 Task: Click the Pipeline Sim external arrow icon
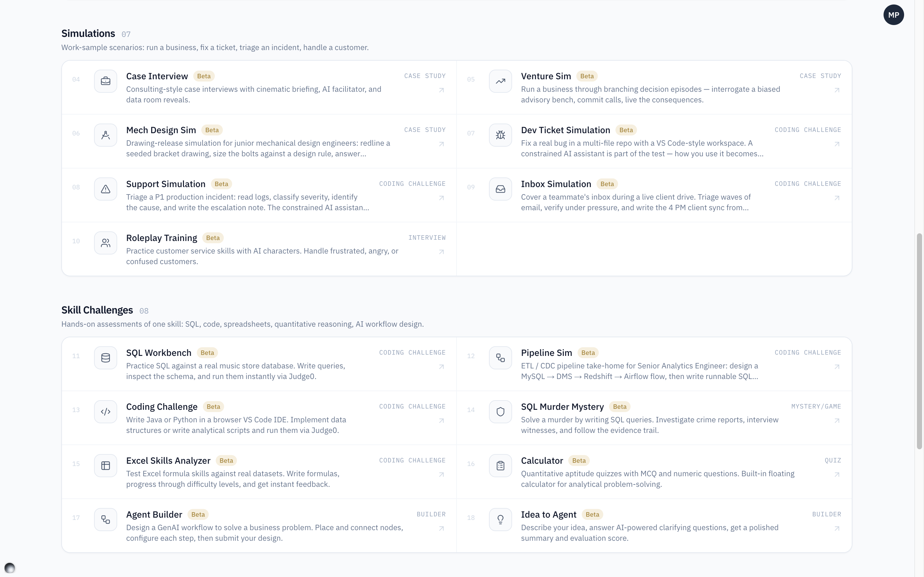pos(837,367)
